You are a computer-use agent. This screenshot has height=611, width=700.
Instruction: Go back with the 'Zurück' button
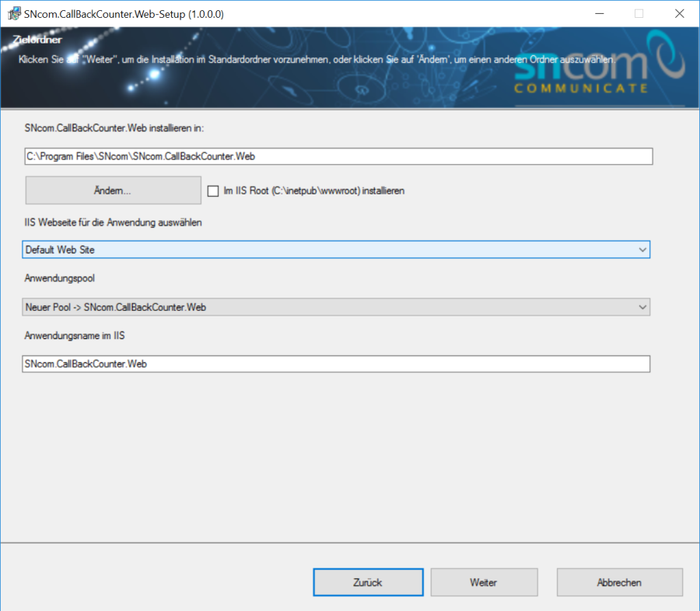click(368, 581)
